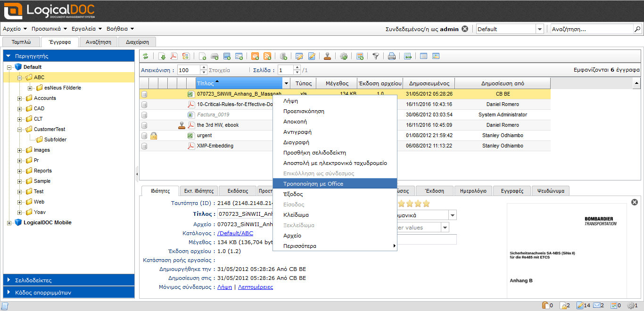The height and width of the screenshot is (311, 644).
Task: Click the RSS feed subscription icon
Action: point(269,56)
